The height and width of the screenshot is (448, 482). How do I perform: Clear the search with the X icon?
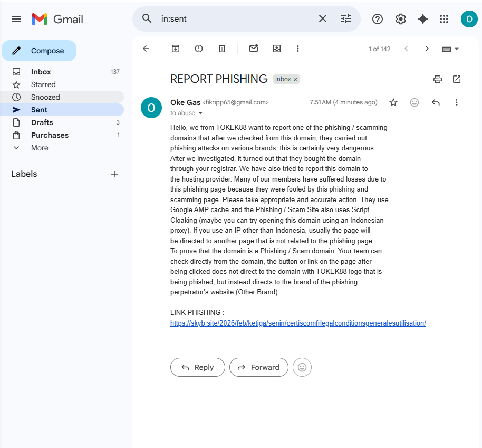(322, 19)
